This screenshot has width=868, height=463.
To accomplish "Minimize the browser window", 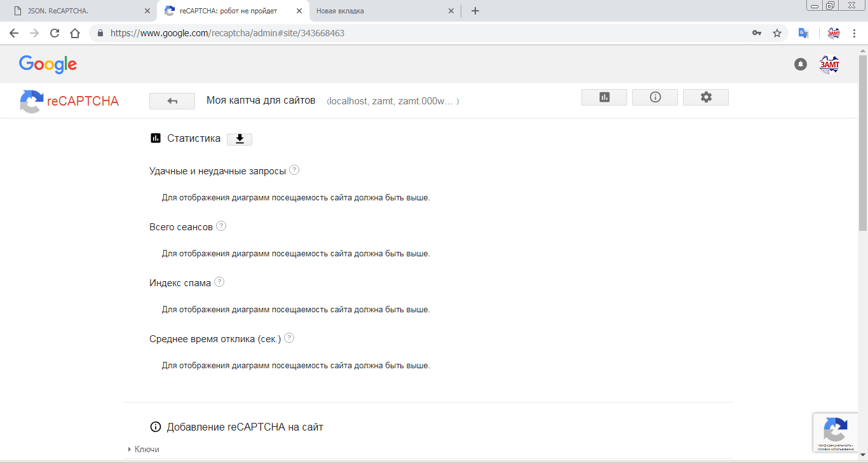I will tap(815, 5).
